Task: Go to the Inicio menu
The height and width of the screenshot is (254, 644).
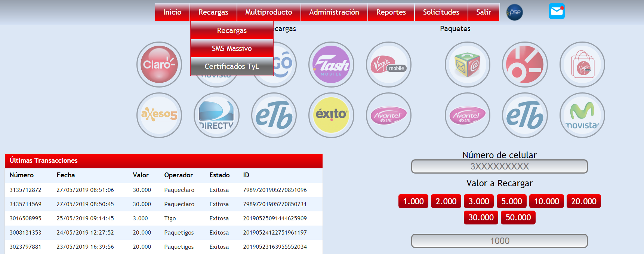Action: pyautogui.click(x=172, y=12)
